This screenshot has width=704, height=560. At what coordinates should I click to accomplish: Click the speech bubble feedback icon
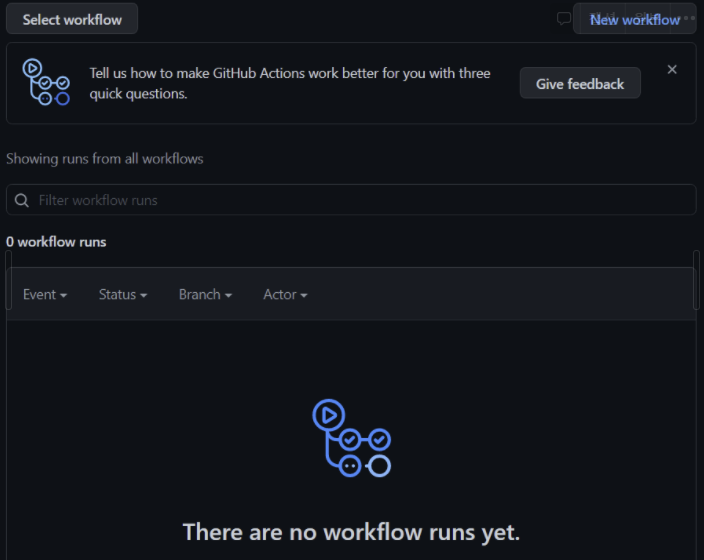pos(563,19)
